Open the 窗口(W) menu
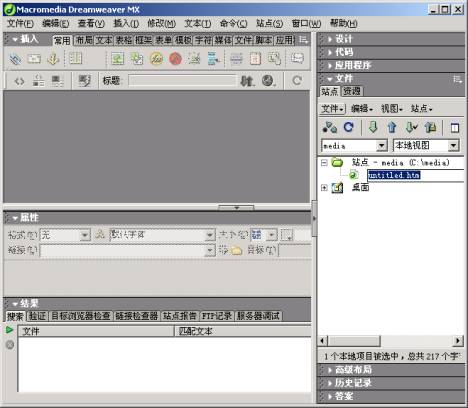Viewport: 468px width, 408px height. point(306,24)
